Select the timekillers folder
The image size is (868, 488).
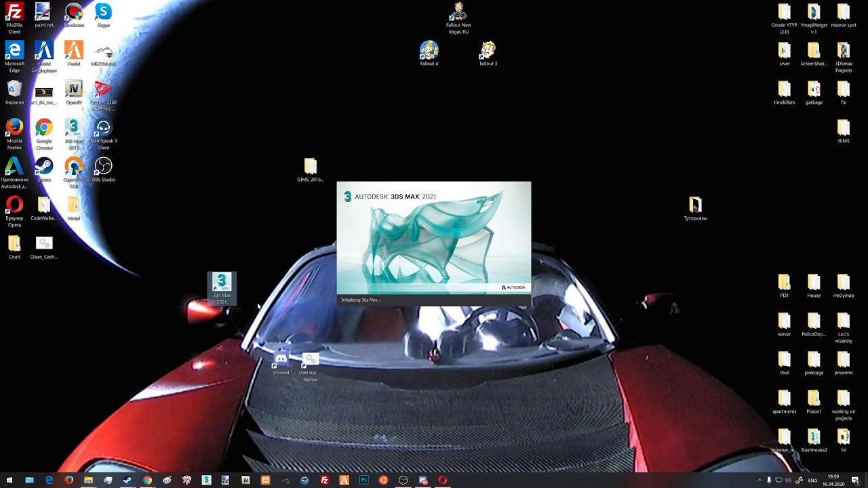(x=785, y=92)
